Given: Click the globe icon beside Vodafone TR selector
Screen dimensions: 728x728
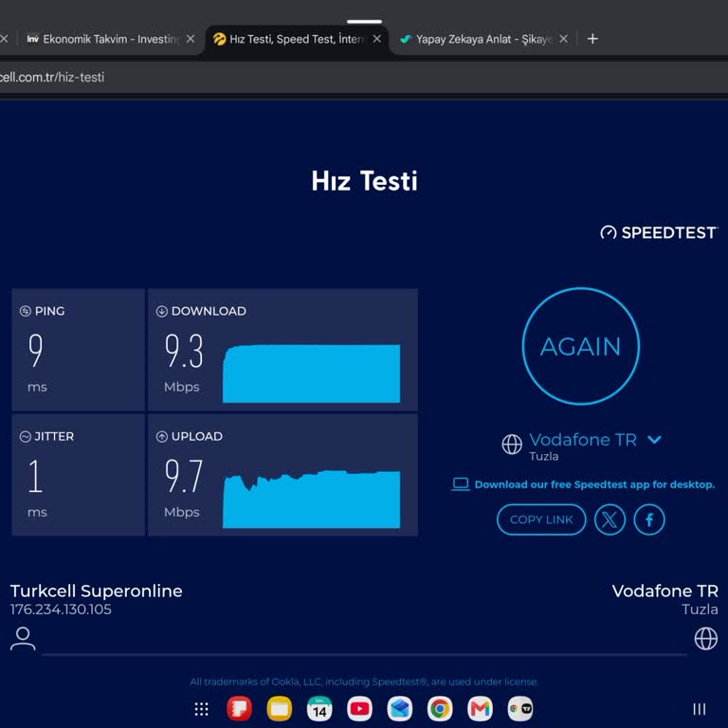Looking at the screenshot, I should click(512, 444).
